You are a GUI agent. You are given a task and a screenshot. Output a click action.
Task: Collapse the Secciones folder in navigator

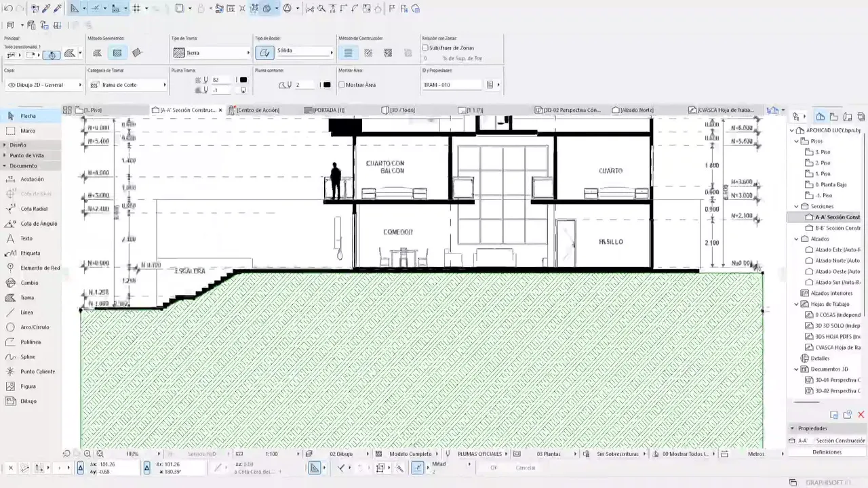(797, 206)
